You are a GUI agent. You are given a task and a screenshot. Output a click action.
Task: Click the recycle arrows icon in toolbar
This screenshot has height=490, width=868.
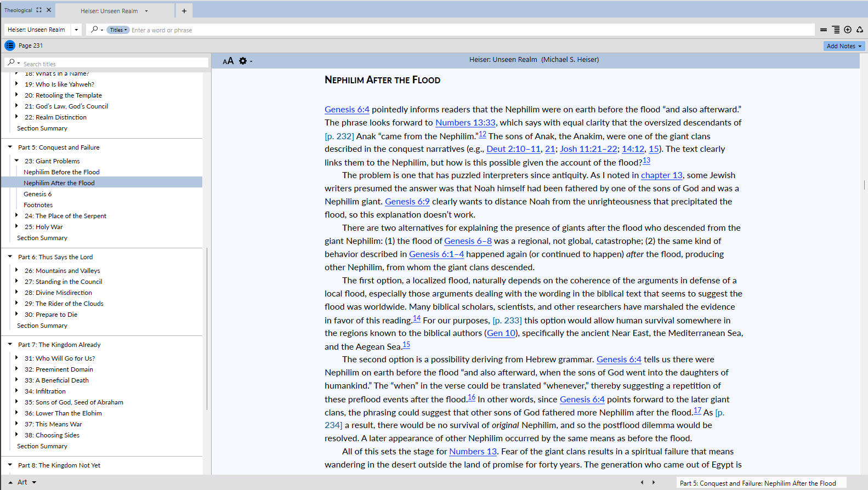(x=859, y=30)
